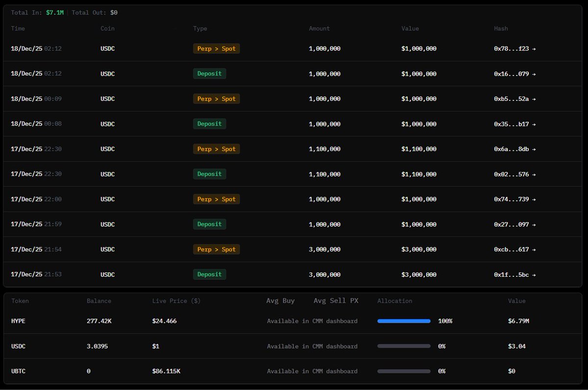Screen dimensions: 588x390
Task: Click the Avg Buy tab label
Action: tap(280, 301)
